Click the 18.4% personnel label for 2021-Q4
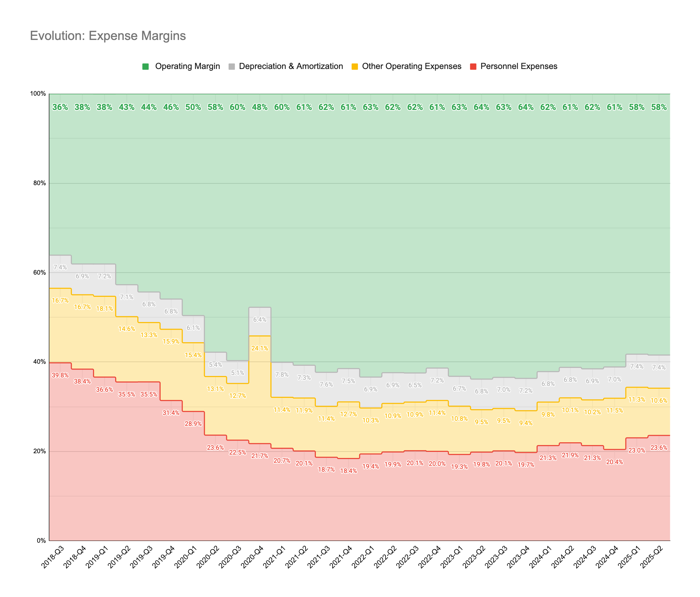 (348, 471)
